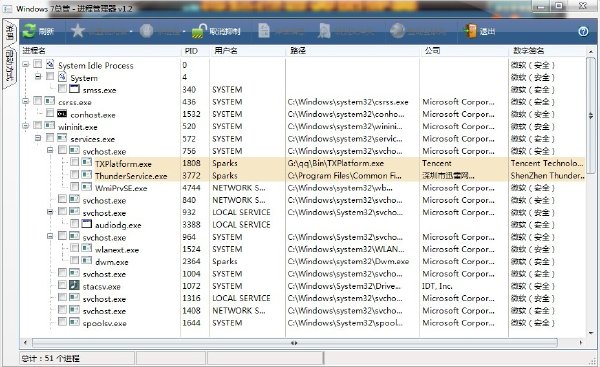Sort by the 用户名 column header
Viewport: 600px width, 367px height.
coord(248,51)
